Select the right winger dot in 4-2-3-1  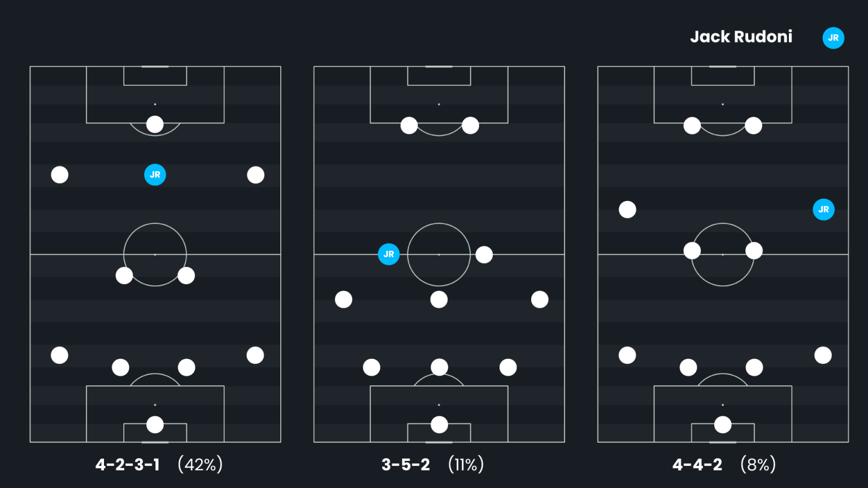click(255, 175)
